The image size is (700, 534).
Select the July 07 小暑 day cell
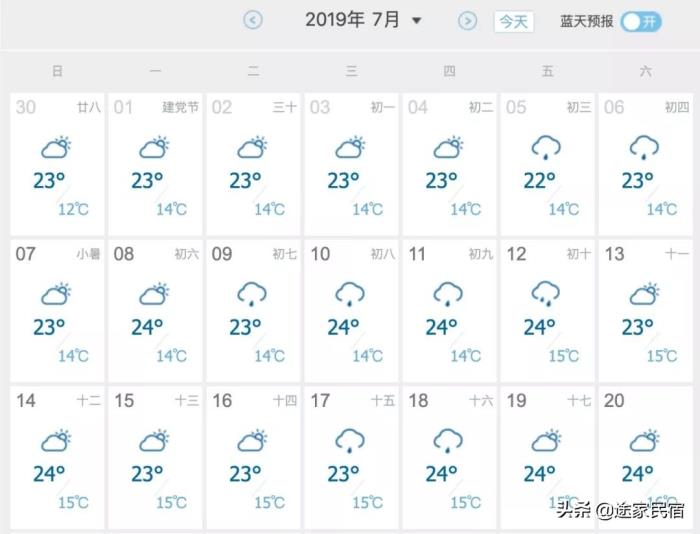57,308
